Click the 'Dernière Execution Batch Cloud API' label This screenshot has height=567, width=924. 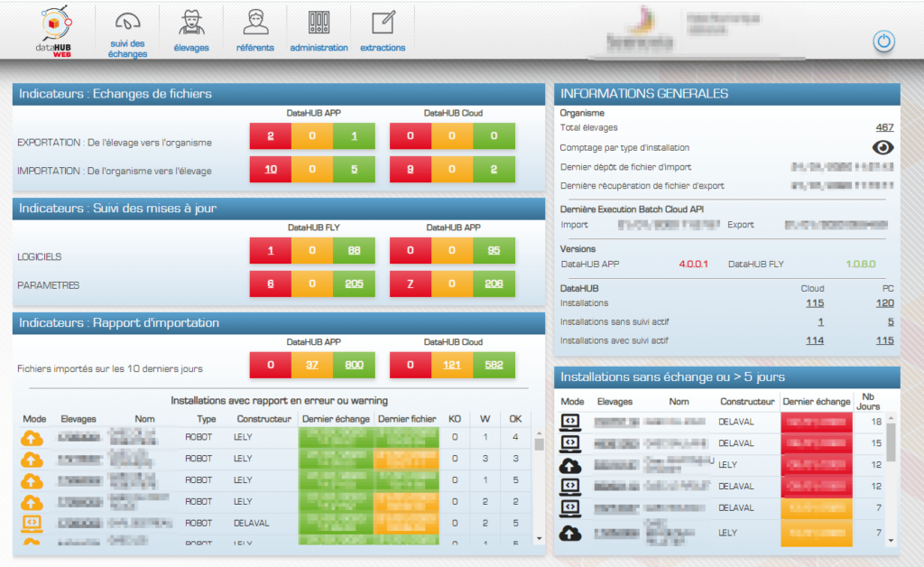(x=632, y=209)
